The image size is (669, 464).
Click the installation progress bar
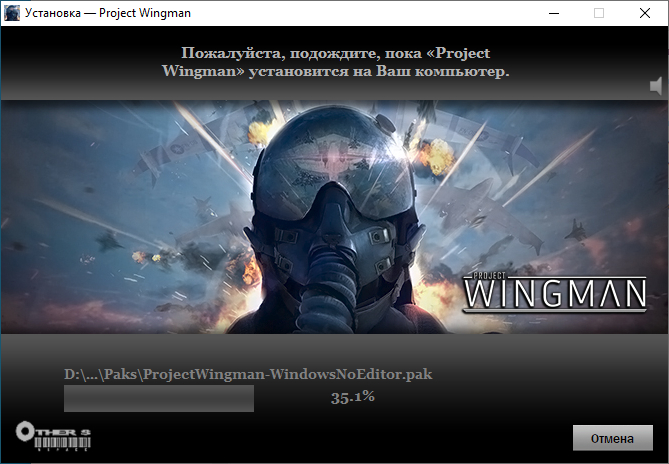(x=159, y=398)
